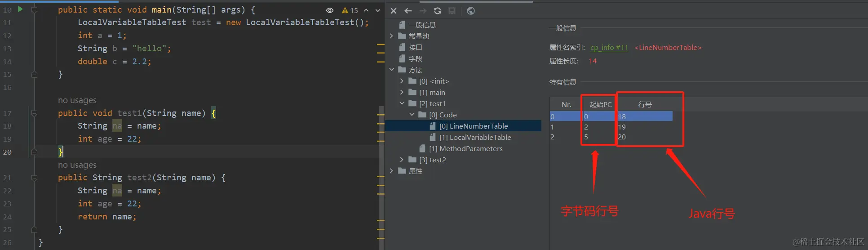Viewport: 868px width, 250px height.
Task: Collapse test2 method fold marker at line 21
Action: (x=34, y=178)
